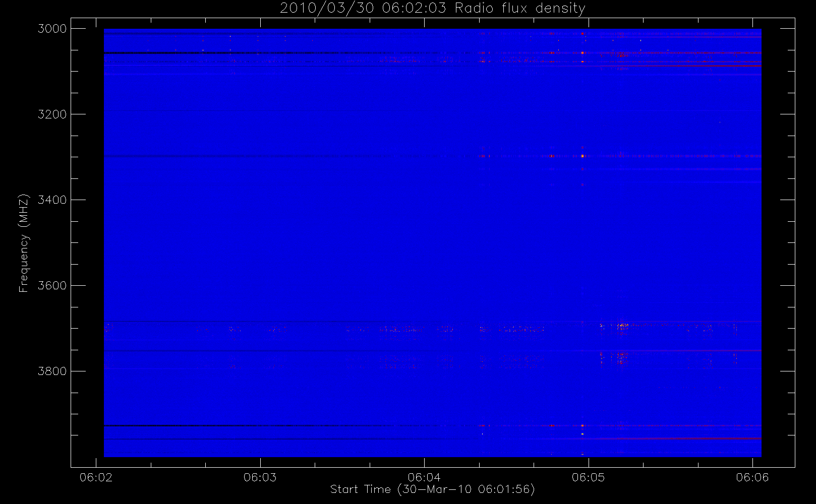Click the 3200 frequency tick label

pyautogui.click(x=52, y=114)
